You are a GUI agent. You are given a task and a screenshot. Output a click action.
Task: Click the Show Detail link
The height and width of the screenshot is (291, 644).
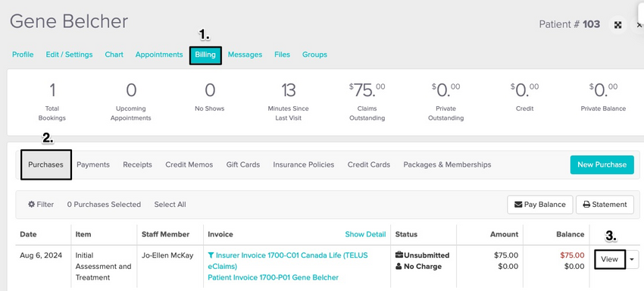point(365,234)
